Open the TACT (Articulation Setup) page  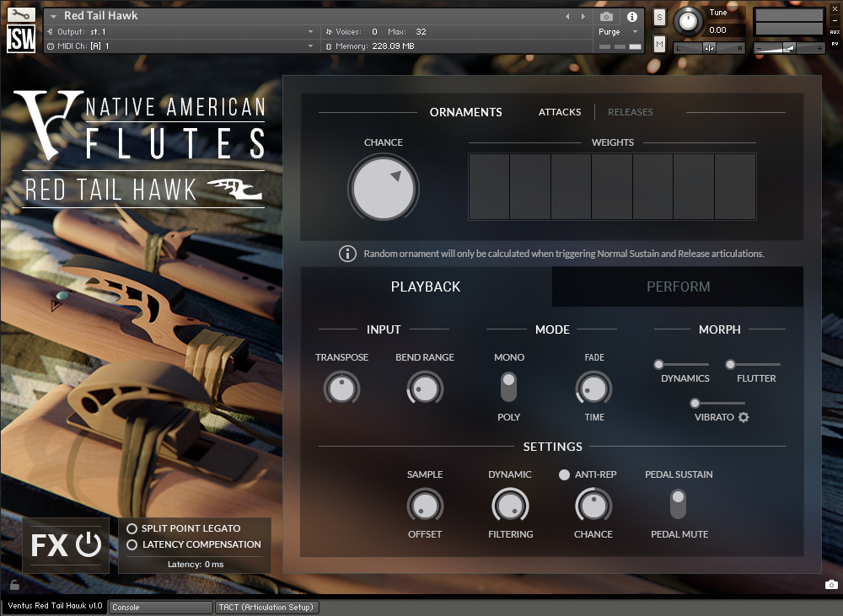(267, 607)
